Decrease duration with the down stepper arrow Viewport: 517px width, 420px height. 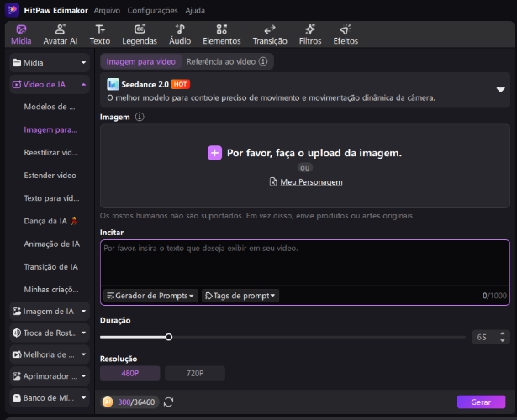point(503,340)
